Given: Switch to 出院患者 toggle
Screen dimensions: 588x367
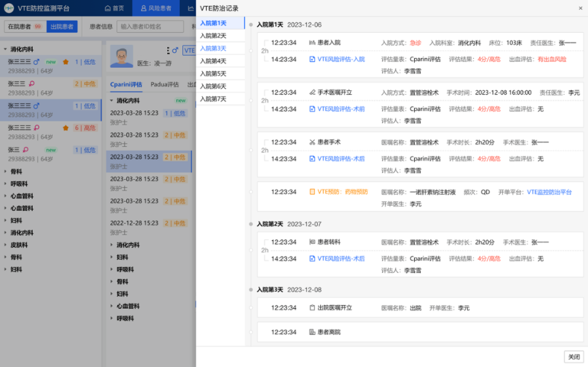Looking at the screenshot, I should (x=62, y=27).
